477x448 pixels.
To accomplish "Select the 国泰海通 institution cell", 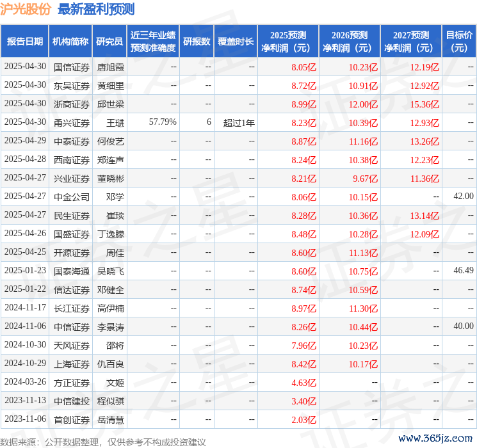I will 72,271.
